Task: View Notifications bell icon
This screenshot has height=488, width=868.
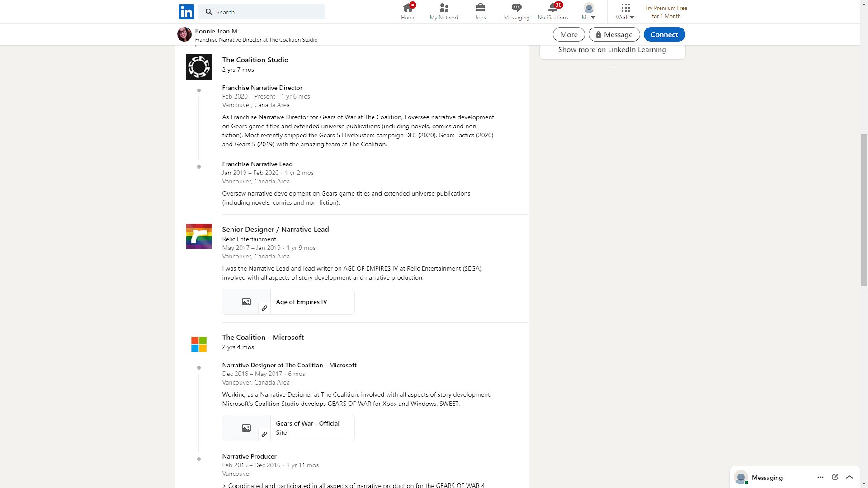Action: click(x=553, y=8)
